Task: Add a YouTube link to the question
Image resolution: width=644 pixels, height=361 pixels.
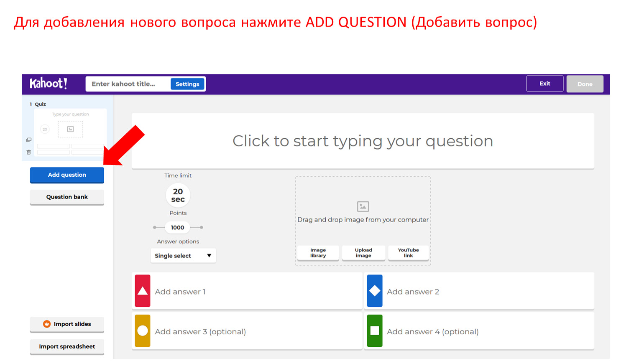Action: (408, 253)
